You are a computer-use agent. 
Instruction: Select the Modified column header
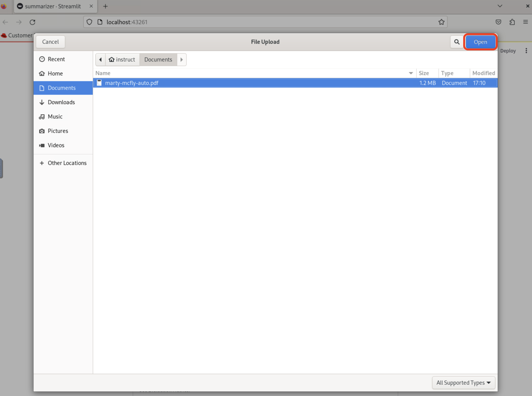[x=483, y=73]
